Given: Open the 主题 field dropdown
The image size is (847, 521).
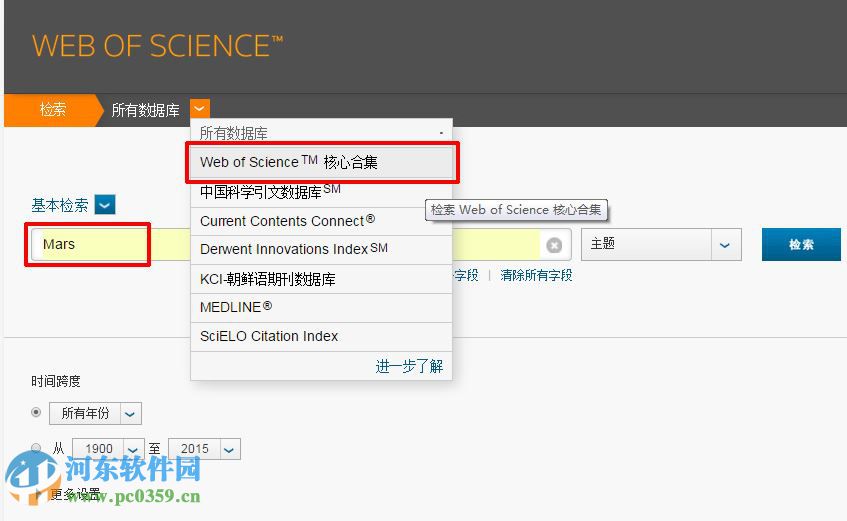Looking at the screenshot, I should 661,244.
